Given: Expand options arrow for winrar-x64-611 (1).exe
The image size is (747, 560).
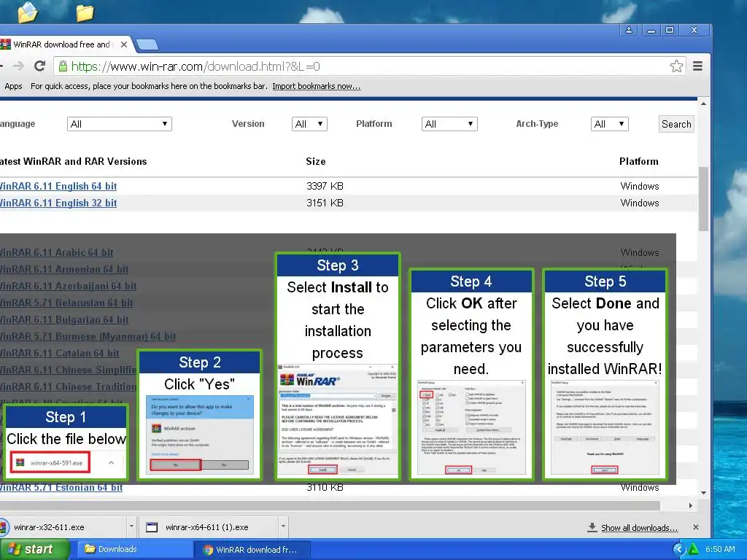Looking at the screenshot, I should click(283, 526).
